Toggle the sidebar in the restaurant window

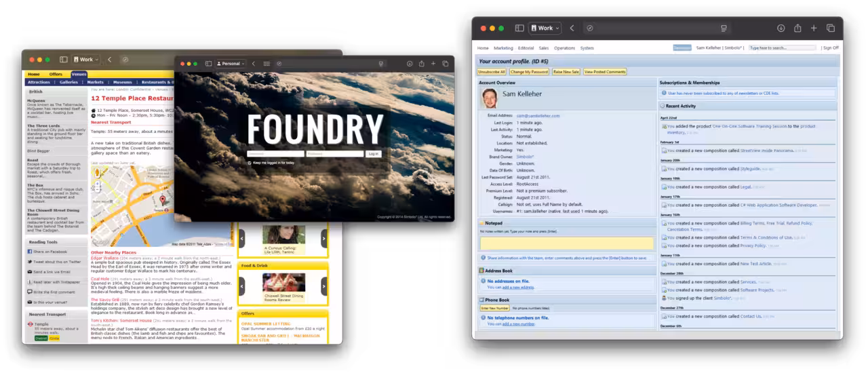tap(63, 60)
